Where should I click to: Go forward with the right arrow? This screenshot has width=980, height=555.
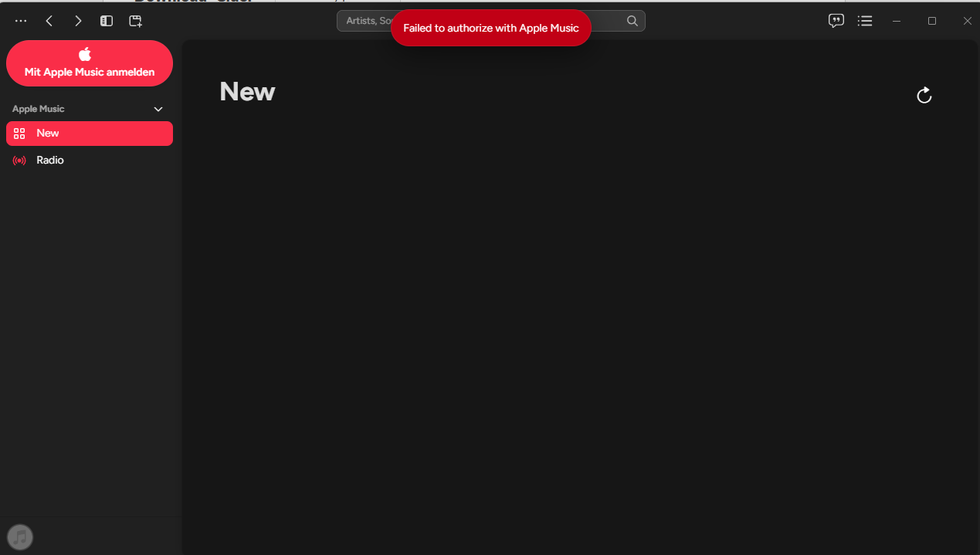(78, 22)
